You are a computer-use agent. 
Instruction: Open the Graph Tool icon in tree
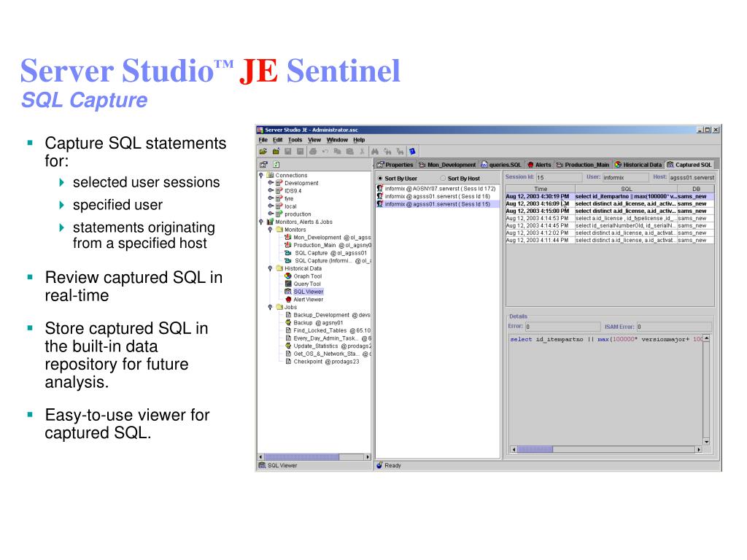(x=287, y=276)
